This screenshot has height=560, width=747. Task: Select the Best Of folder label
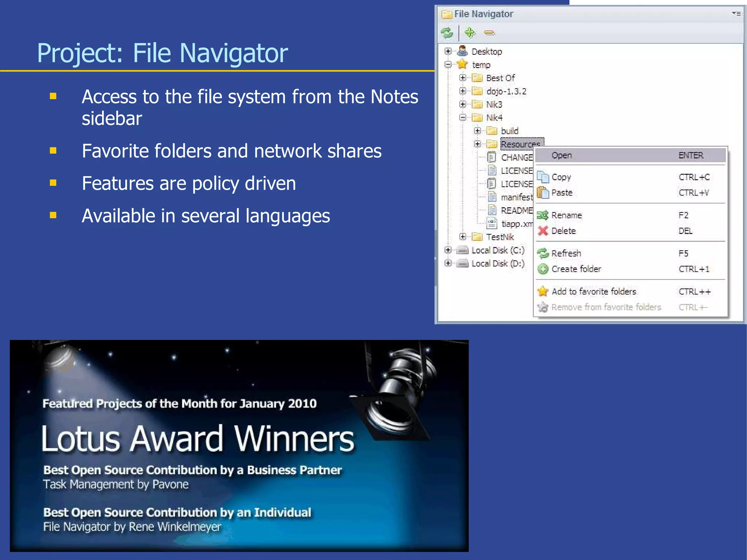[500, 78]
